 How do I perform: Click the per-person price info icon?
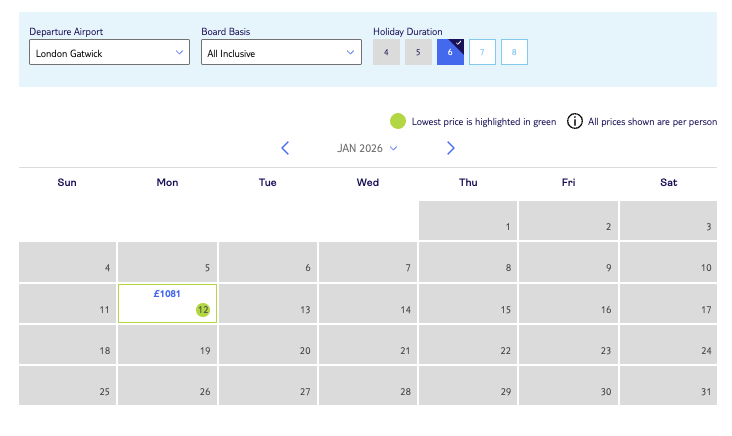click(x=575, y=122)
